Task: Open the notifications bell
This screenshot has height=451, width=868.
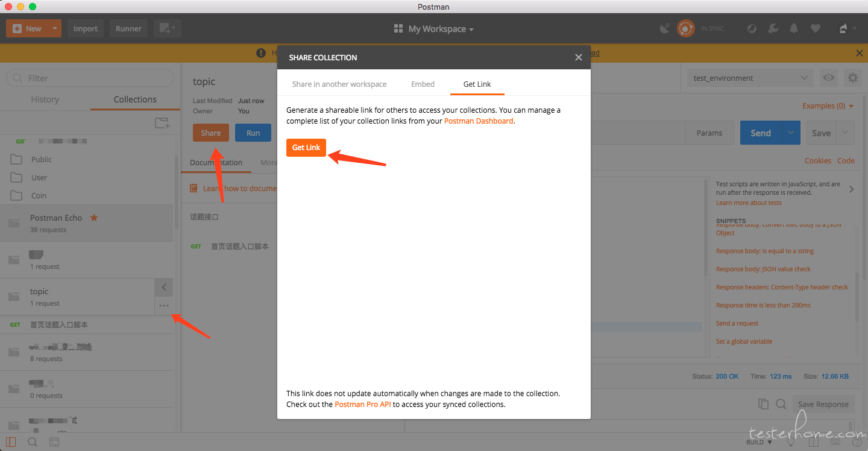Action: [794, 28]
